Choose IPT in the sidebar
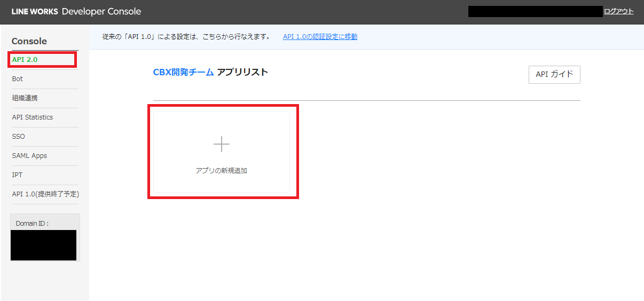Viewport: 644px width, 301px height. coord(17,175)
